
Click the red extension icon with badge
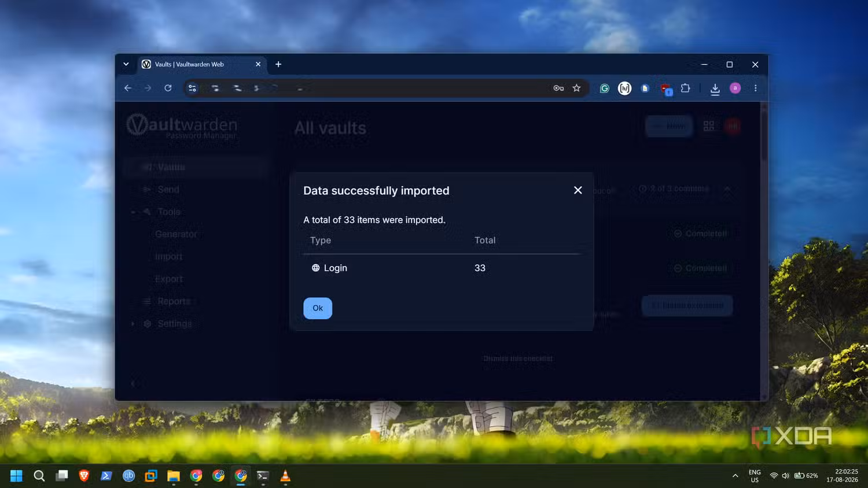[666, 89]
